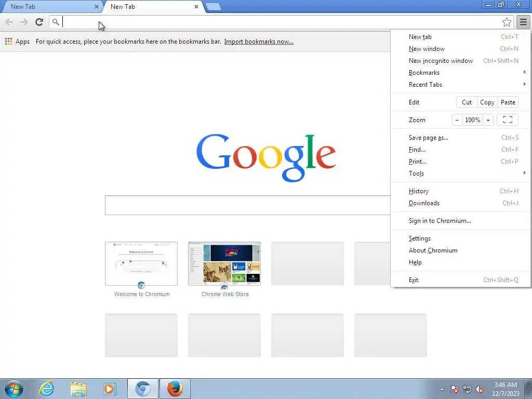Open Downloads from the menu

coord(461,203)
